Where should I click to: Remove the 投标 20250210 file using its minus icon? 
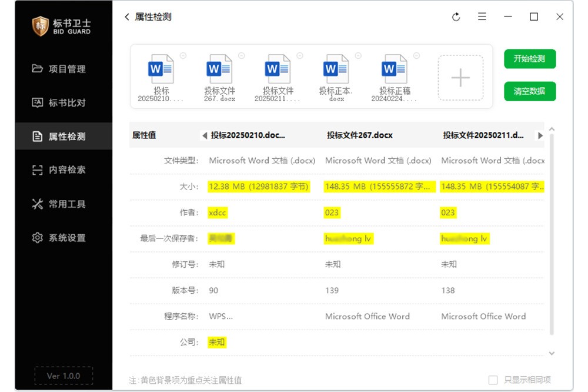[x=183, y=56]
